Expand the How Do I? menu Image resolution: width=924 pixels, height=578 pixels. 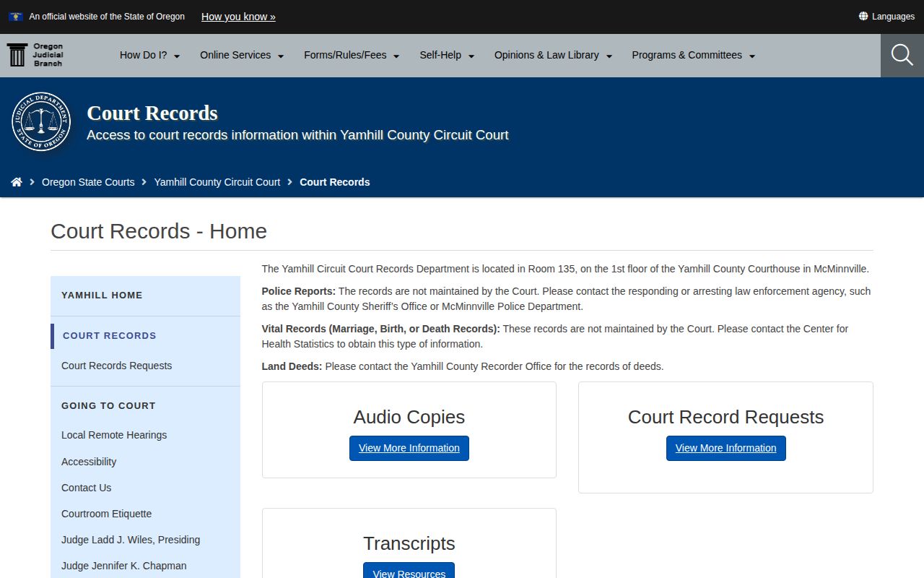(149, 55)
